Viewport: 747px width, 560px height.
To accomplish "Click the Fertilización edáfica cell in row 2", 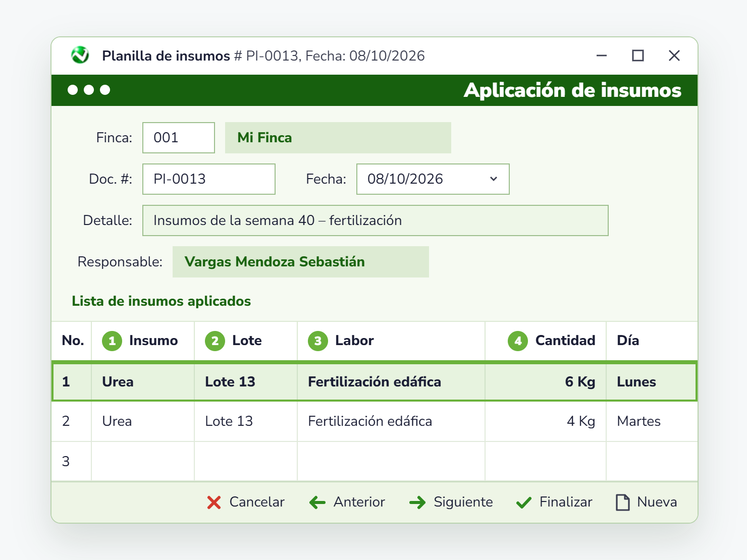I will click(x=391, y=421).
